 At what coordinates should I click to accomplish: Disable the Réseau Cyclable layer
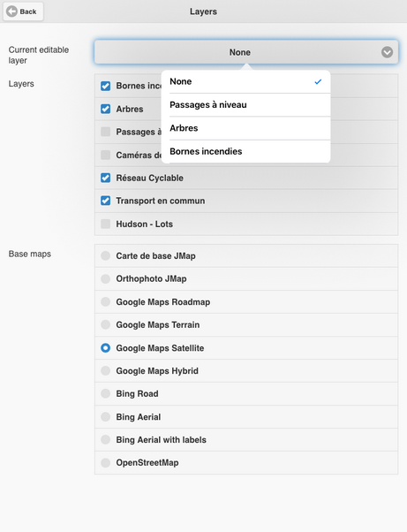click(105, 178)
